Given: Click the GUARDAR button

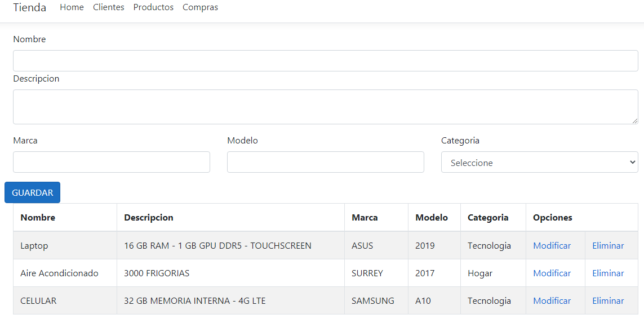Looking at the screenshot, I should point(33,192).
